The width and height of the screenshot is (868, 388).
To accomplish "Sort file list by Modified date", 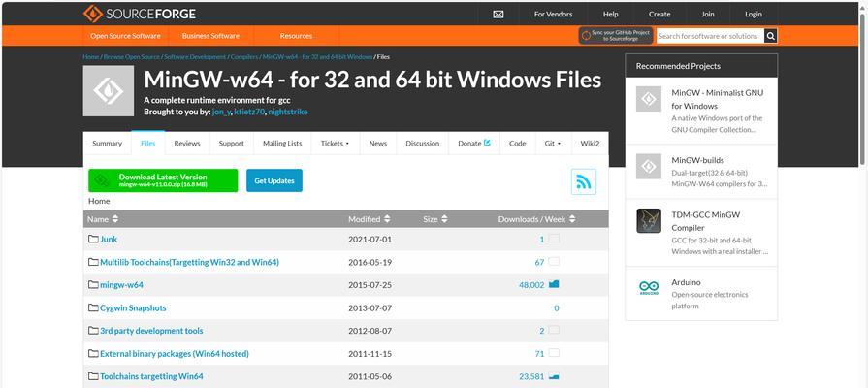I will click(370, 219).
